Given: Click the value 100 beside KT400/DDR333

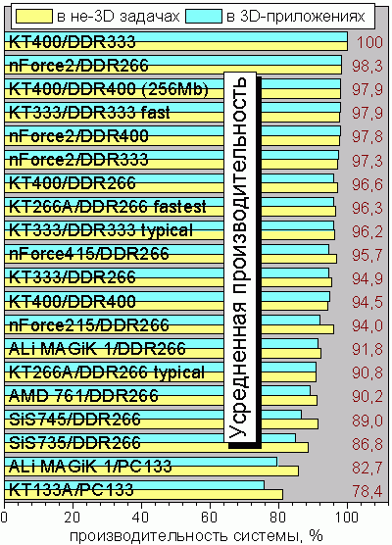Looking at the screenshot, I should 369,42.
